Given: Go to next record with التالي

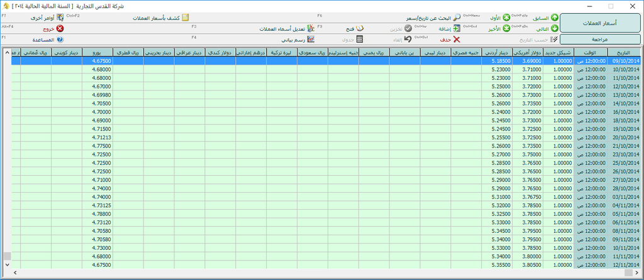Looking at the screenshot, I should [554, 29].
